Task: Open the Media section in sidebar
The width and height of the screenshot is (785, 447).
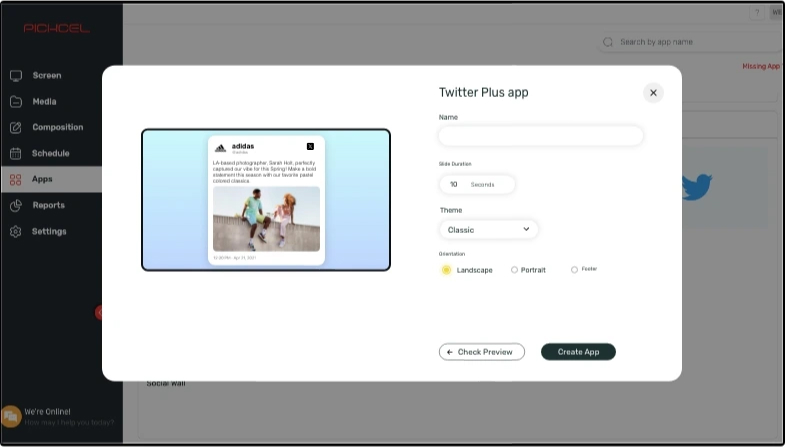Action: (51, 102)
